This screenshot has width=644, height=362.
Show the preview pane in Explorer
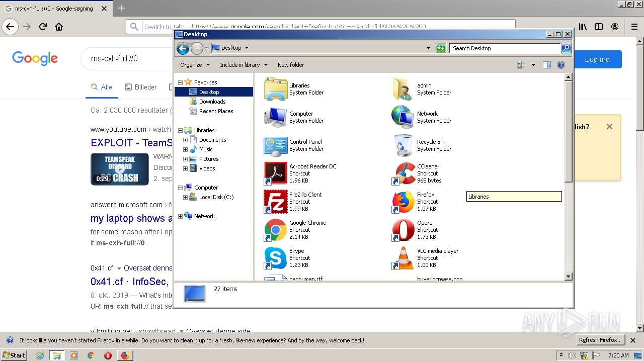[547, 65]
